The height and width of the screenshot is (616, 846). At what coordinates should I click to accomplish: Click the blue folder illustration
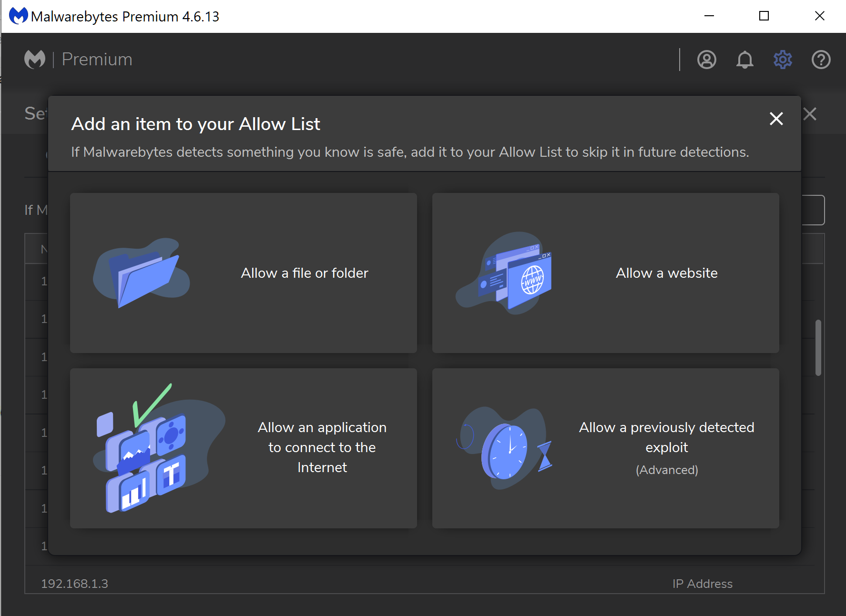point(142,273)
